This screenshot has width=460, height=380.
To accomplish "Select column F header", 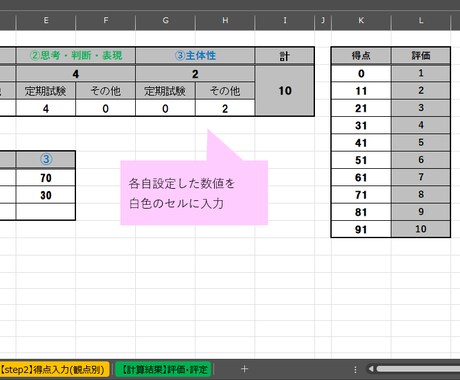I will pyautogui.click(x=106, y=21).
